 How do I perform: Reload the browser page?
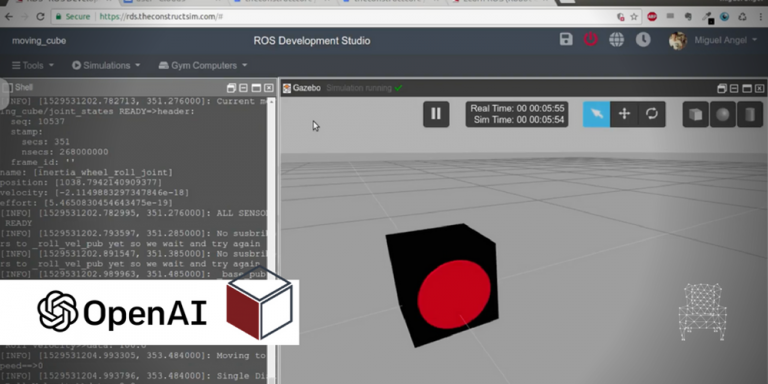pyautogui.click(x=40, y=17)
